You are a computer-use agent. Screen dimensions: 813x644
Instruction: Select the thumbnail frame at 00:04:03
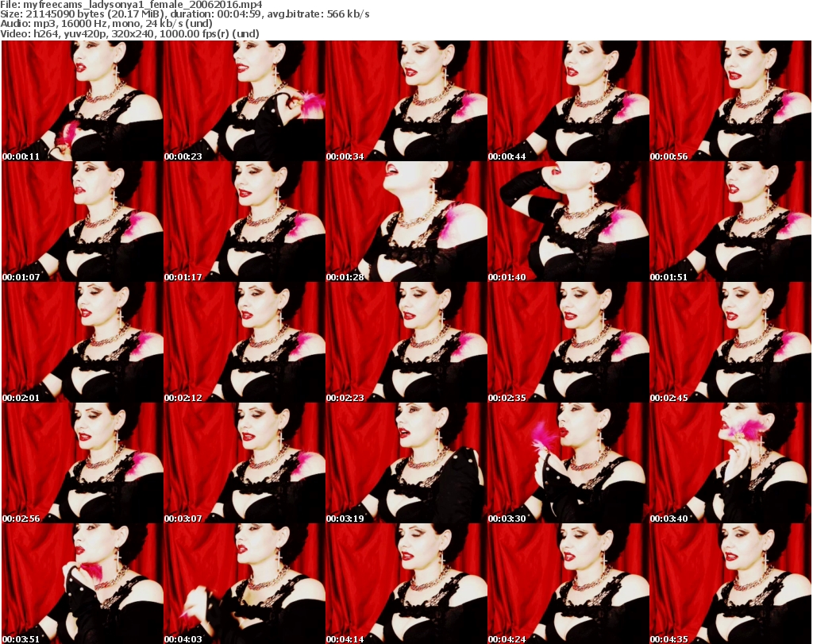[245, 584]
